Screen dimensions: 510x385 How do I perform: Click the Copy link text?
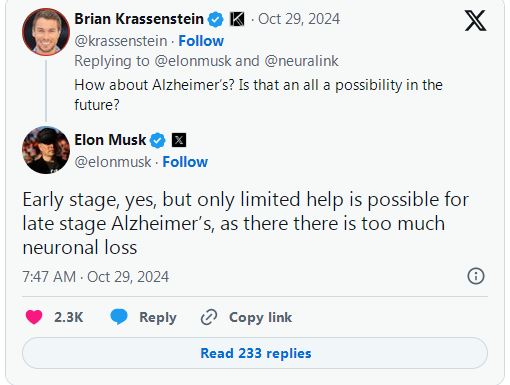coord(260,317)
